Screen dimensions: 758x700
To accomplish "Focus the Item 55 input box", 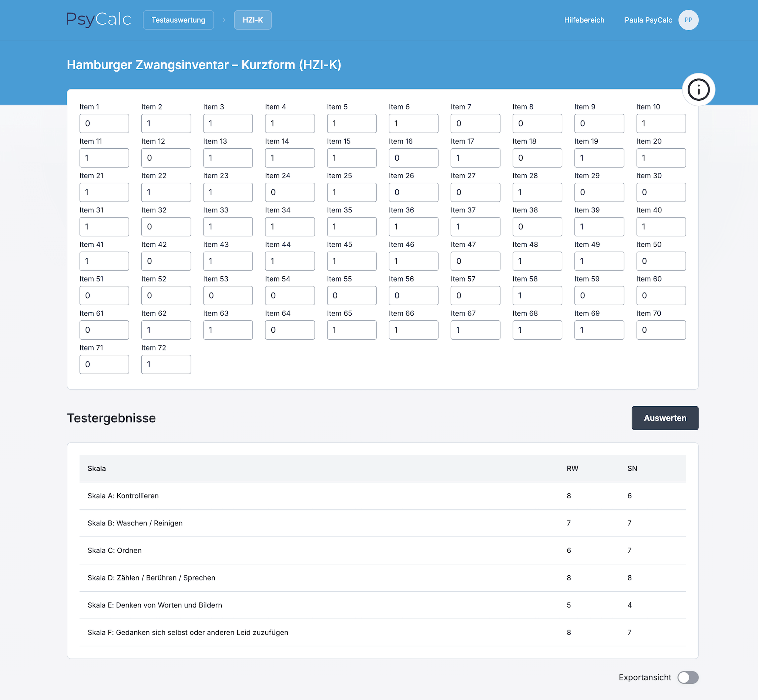I will (x=351, y=296).
